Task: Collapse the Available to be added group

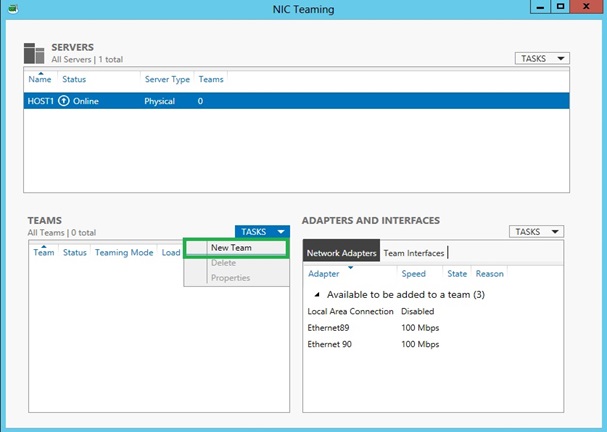Action: [317, 295]
